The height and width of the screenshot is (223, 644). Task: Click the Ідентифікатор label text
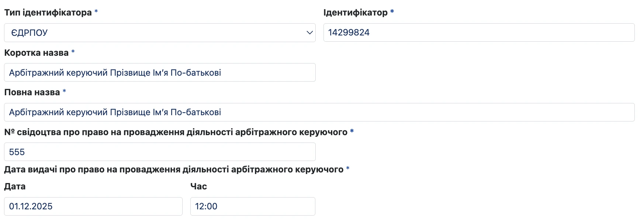click(x=356, y=13)
